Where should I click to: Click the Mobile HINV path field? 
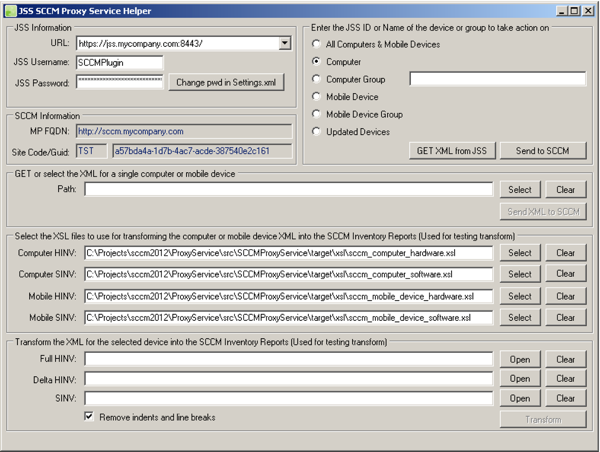point(289,296)
